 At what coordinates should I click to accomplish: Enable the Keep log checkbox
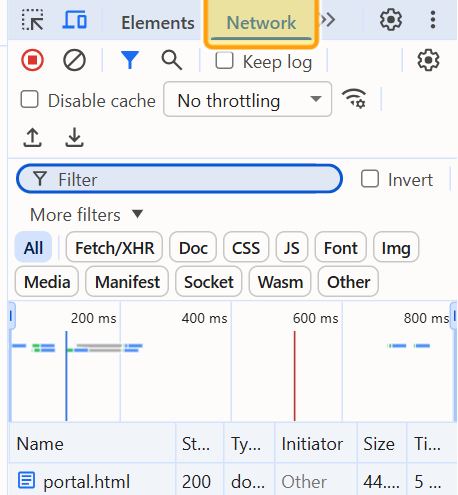coord(224,61)
